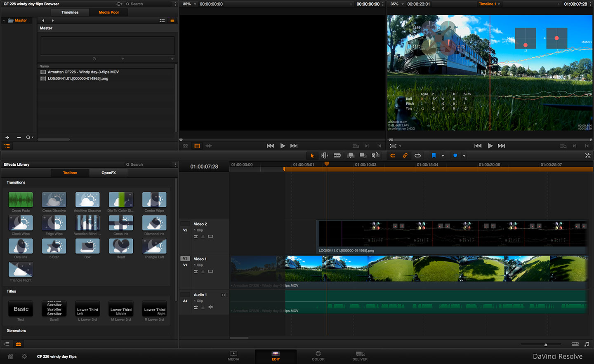The width and height of the screenshot is (594, 364).
Task: Switch media pool to thumbnail grid view
Action: pyautogui.click(x=162, y=20)
